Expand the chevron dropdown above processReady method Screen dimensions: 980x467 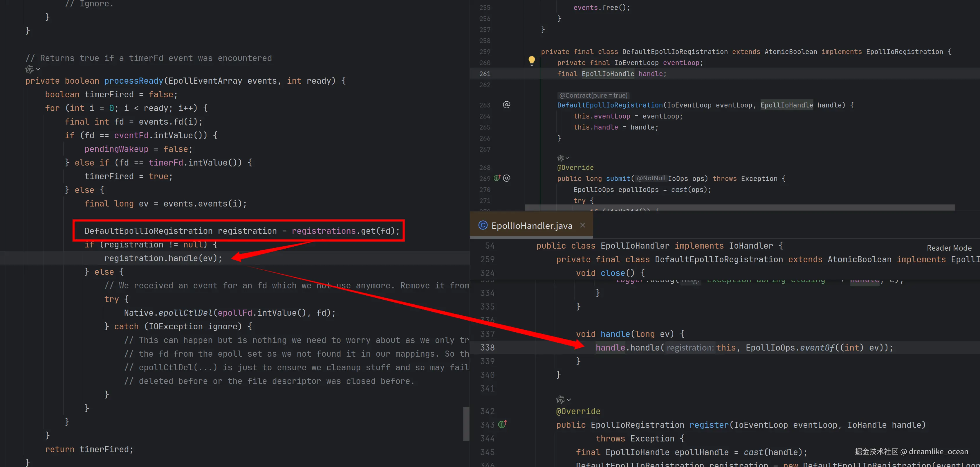pyautogui.click(x=38, y=69)
